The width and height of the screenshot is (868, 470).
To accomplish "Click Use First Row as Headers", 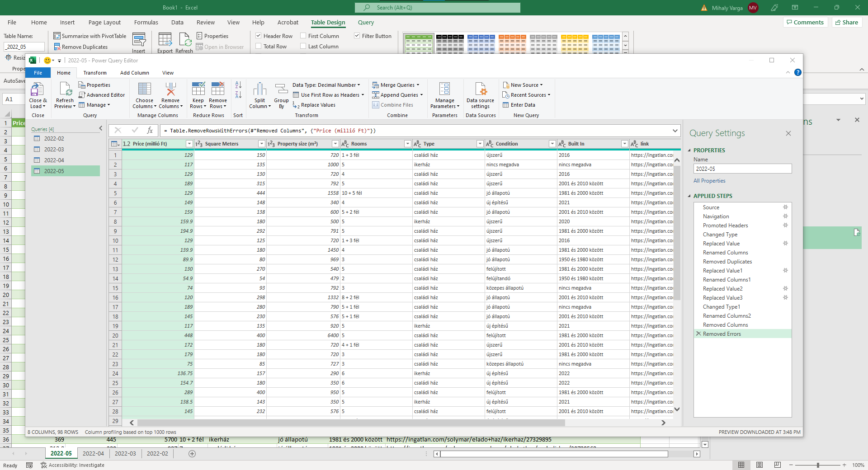I will point(328,95).
